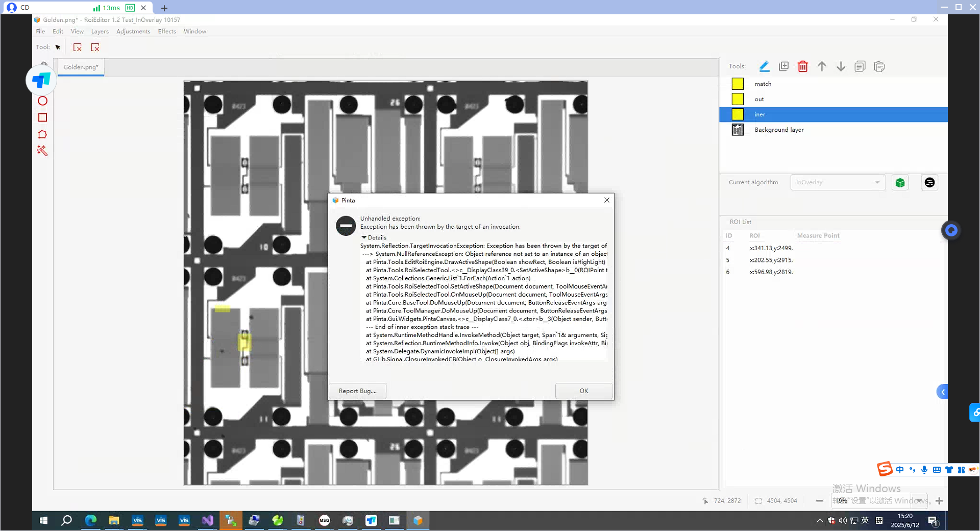Select ROI row with ID 4
Image resolution: width=980 pixels, height=531 pixels.
click(x=834, y=248)
